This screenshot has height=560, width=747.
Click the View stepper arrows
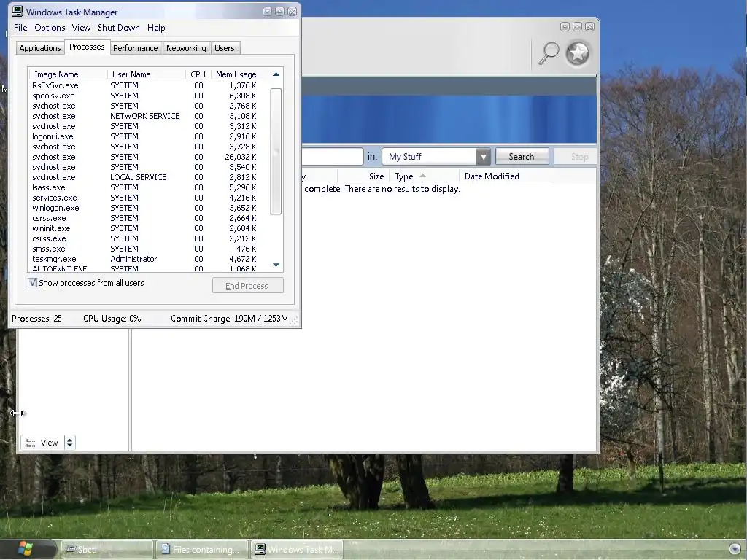point(69,443)
